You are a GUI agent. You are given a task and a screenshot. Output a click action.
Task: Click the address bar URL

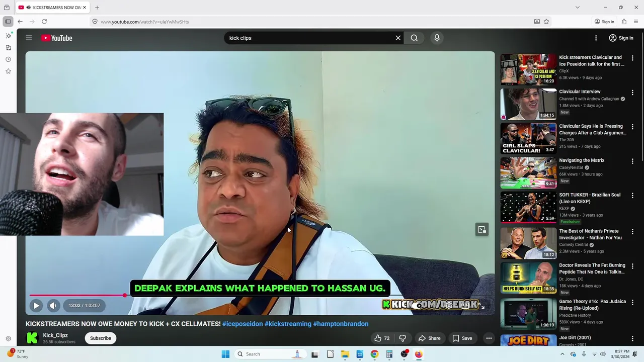(x=145, y=22)
